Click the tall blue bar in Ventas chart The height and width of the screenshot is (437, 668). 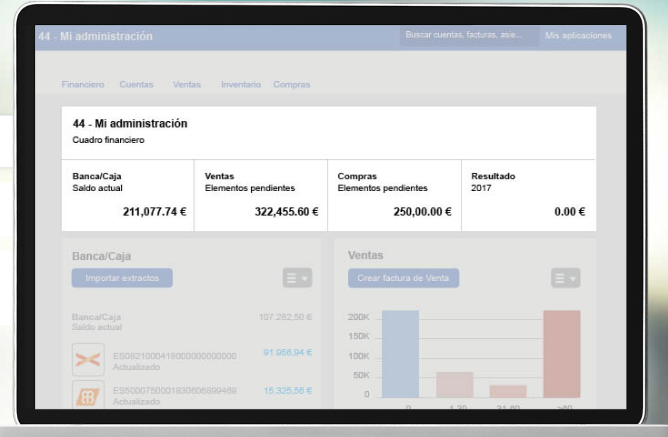(x=400, y=354)
